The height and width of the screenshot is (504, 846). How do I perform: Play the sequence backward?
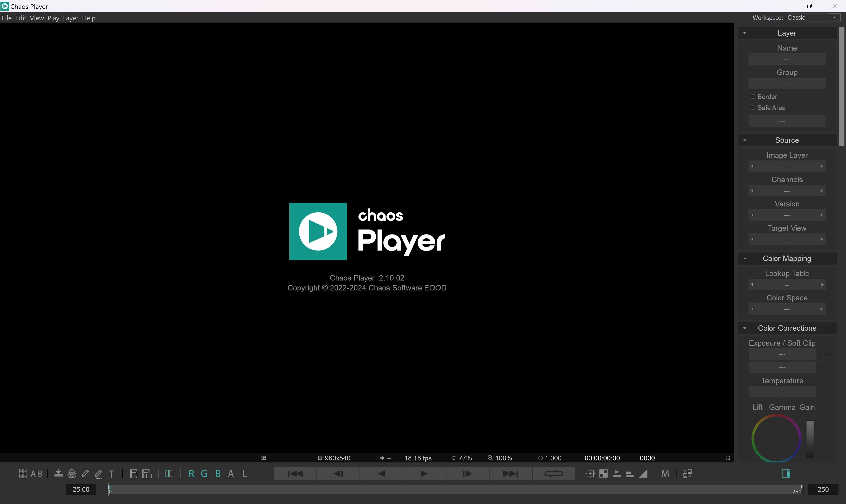[381, 473]
